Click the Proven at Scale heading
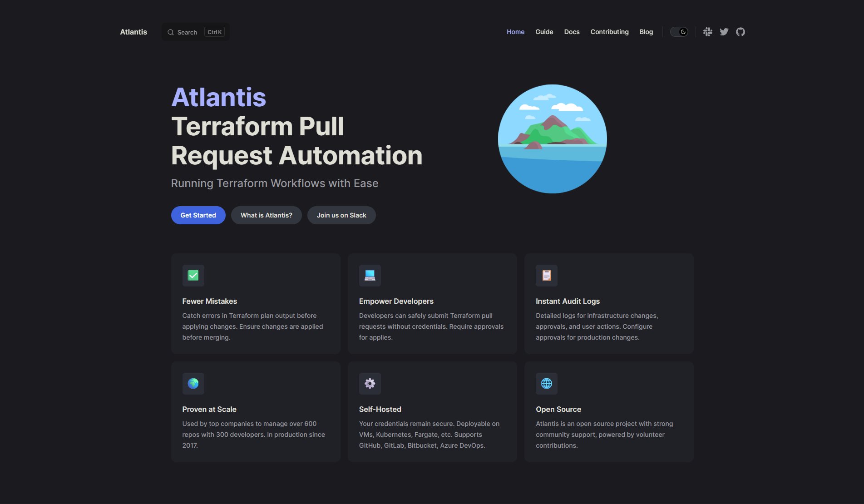This screenshot has height=504, width=864. [209, 409]
